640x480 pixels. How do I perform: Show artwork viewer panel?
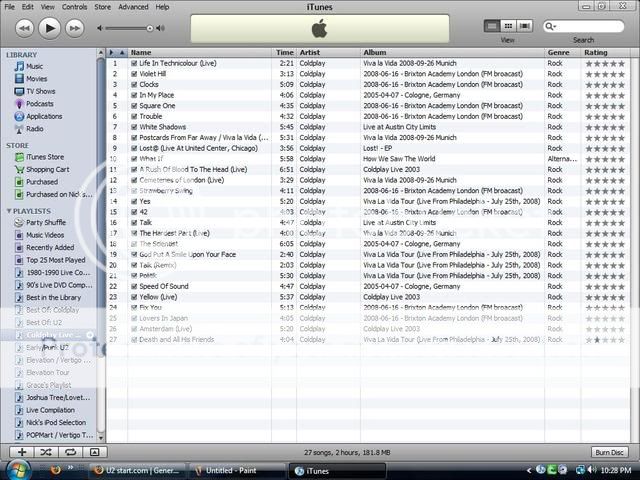tap(95, 452)
